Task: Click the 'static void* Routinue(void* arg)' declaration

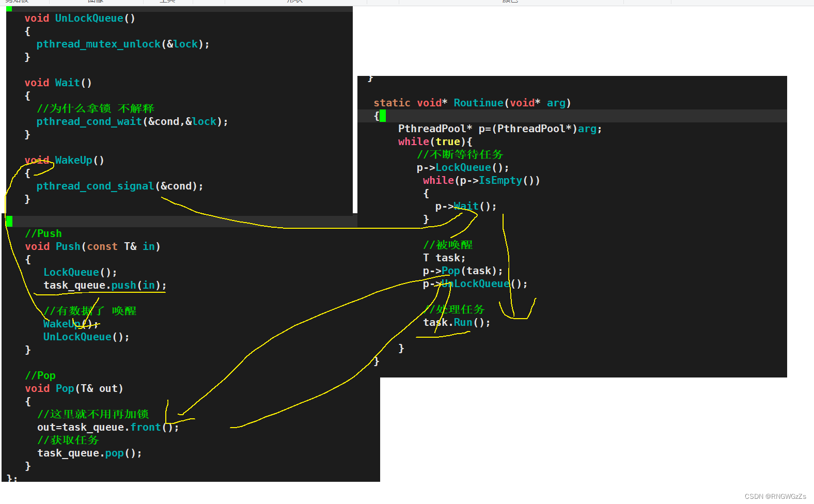Action: tap(473, 103)
